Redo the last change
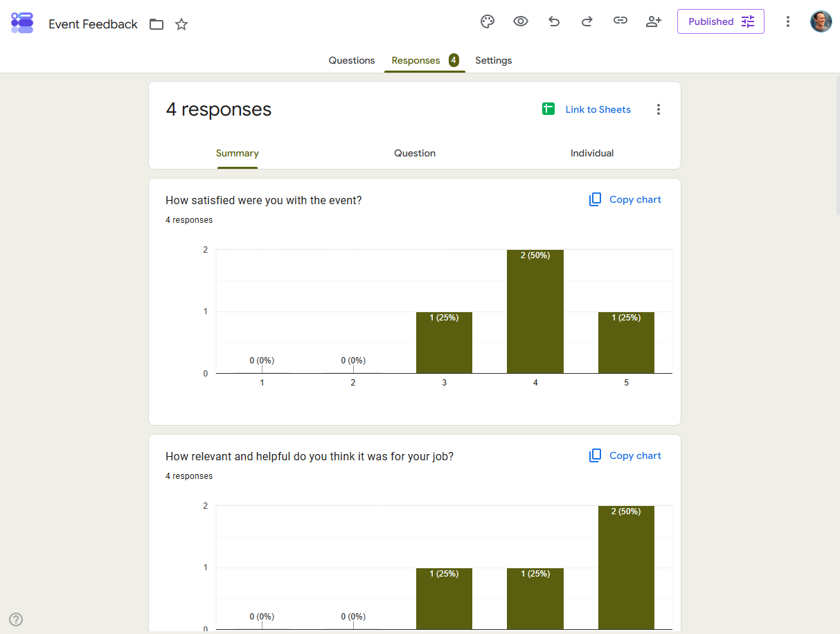Screen dimensions: 840x634 587,21
